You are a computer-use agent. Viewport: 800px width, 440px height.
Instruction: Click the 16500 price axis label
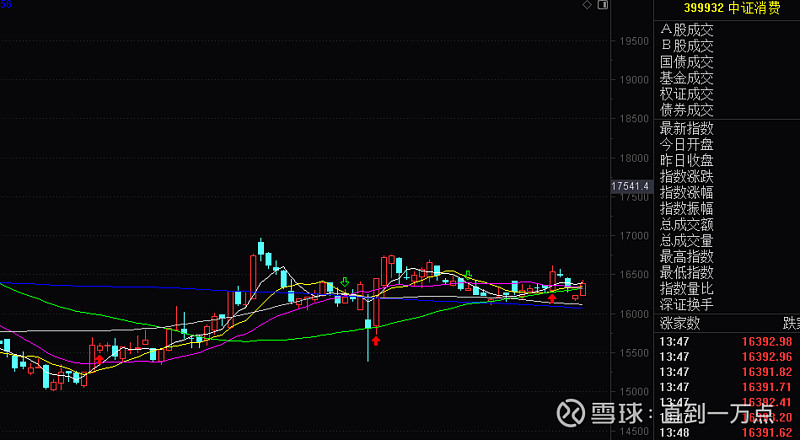coord(634,275)
